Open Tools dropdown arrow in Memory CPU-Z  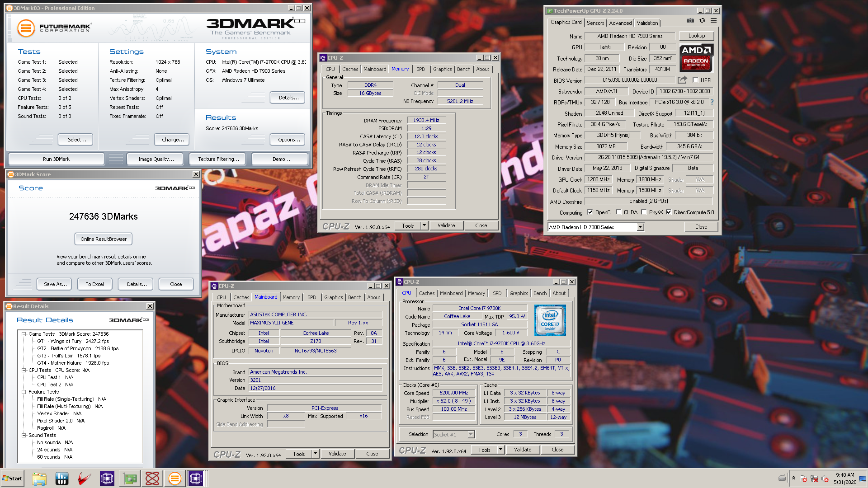424,225
